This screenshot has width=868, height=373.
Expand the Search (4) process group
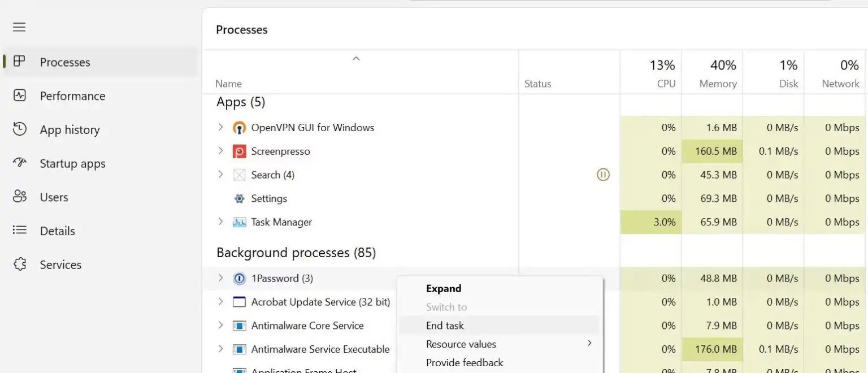coord(221,175)
